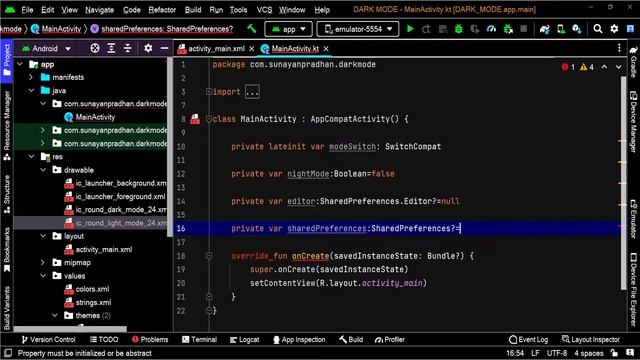Expand the mipmap folder
640x360 pixels.
click(43, 262)
